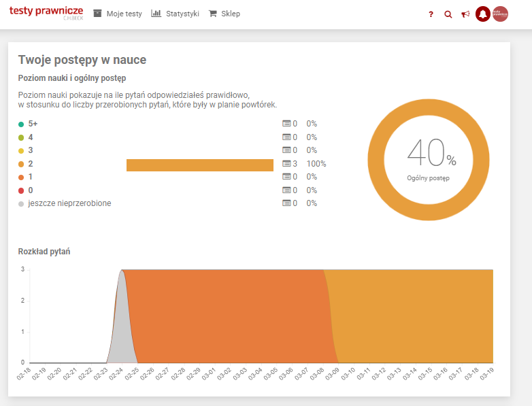Image resolution: width=532 pixels, height=406 pixels.
Task: Click the level 2 progress bar
Action: click(x=200, y=165)
